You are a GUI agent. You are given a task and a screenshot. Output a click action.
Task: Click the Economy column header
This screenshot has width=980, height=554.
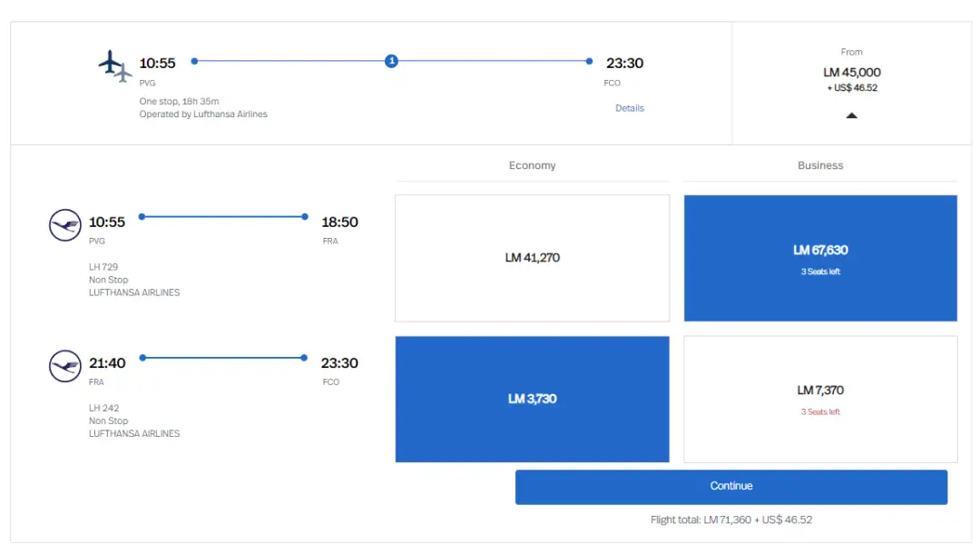pos(532,165)
